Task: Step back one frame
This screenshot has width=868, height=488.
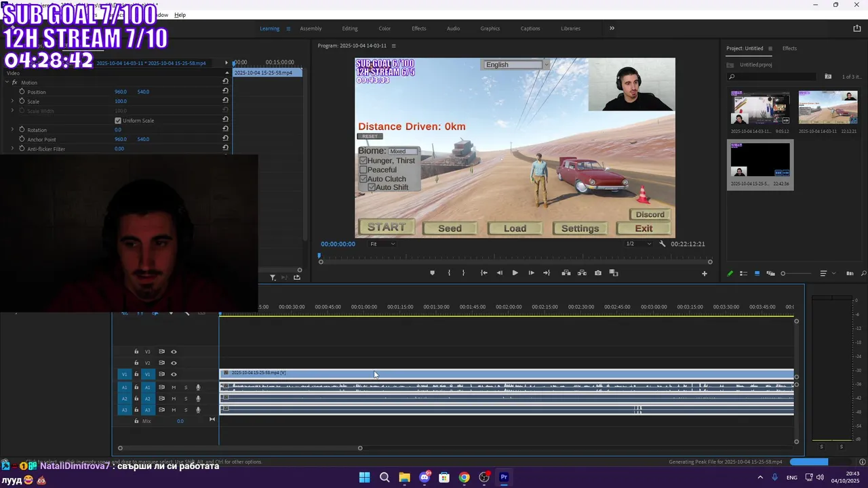Action: click(x=500, y=273)
